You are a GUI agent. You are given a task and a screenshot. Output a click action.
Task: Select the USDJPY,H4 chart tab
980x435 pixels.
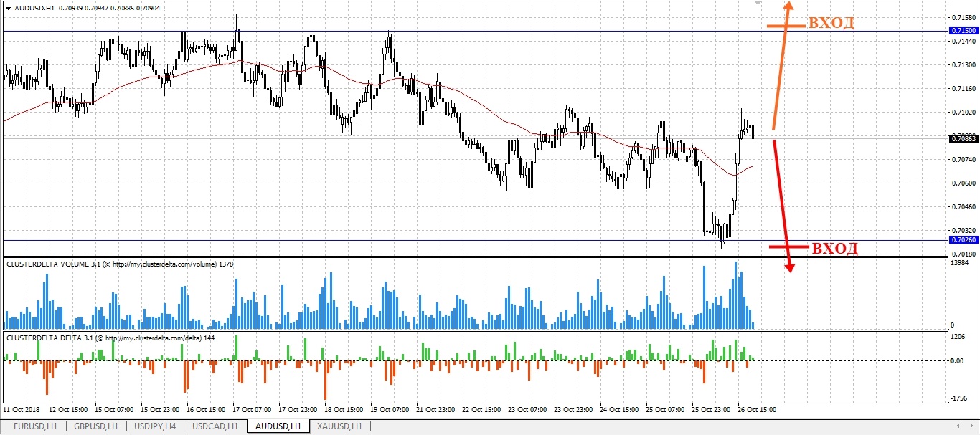[154, 426]
